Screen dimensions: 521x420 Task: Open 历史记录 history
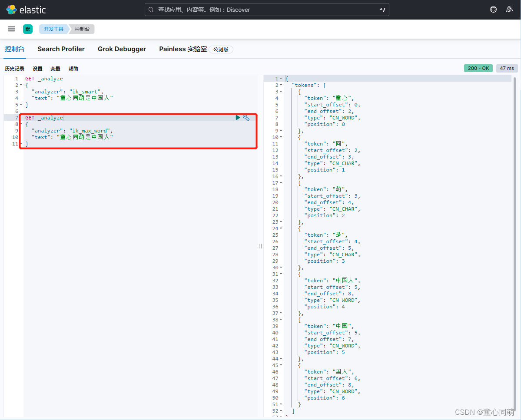point(15,69)
